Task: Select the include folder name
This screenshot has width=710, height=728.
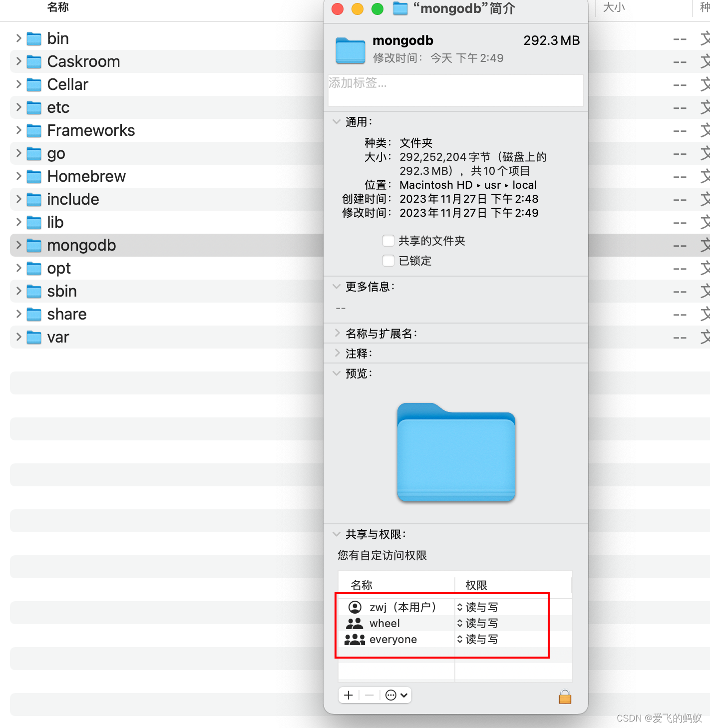Action: tap(73, 199)
